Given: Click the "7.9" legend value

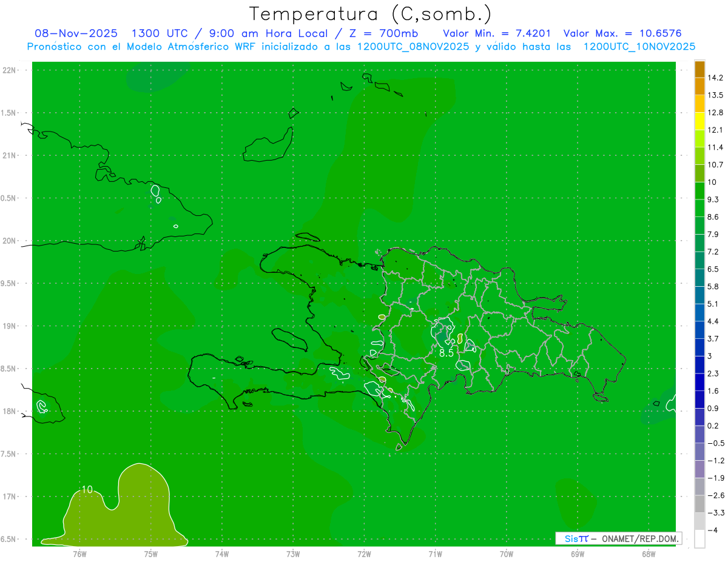Looking at the screenshot, I should coord(713,235).
